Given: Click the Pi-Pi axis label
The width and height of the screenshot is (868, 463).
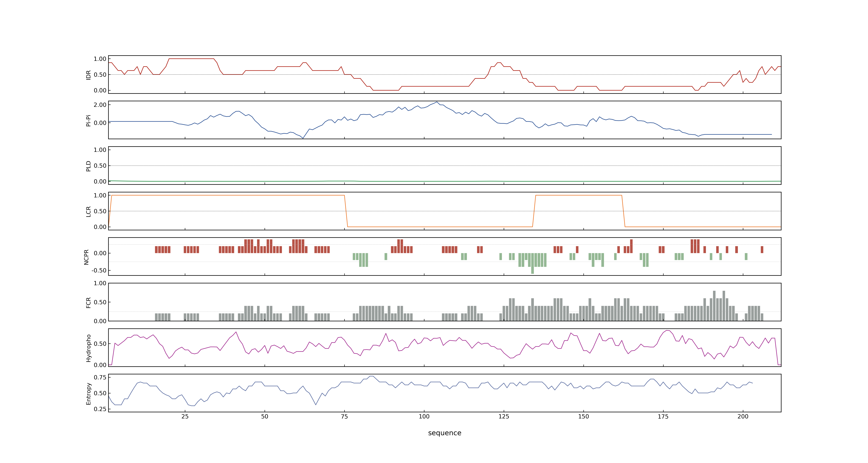Looking at the screenshot, I should pos(88,120).
